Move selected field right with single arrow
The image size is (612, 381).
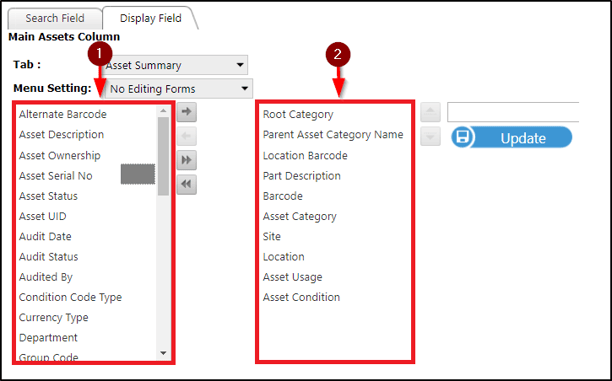click(x=187, y=112)
